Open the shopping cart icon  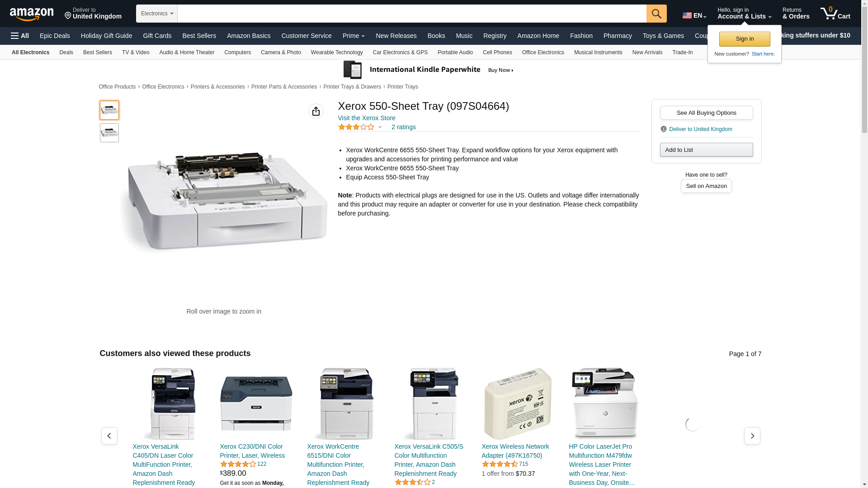(x=835, y=14)
